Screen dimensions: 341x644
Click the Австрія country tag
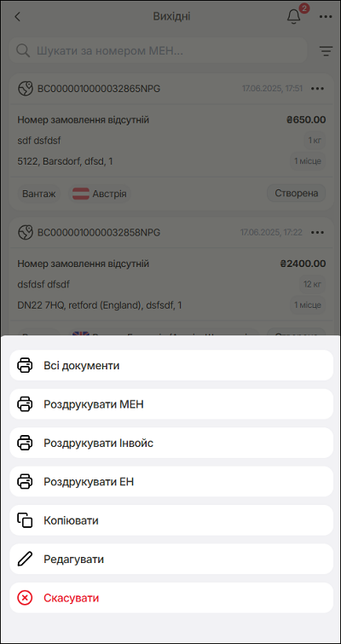pyautogui.click(x=100, y=194)
